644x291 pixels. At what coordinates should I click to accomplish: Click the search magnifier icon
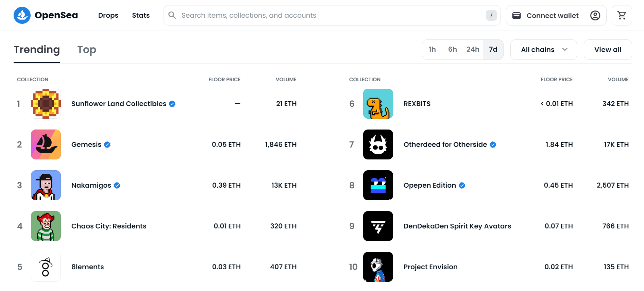click(x=172, y=15)
